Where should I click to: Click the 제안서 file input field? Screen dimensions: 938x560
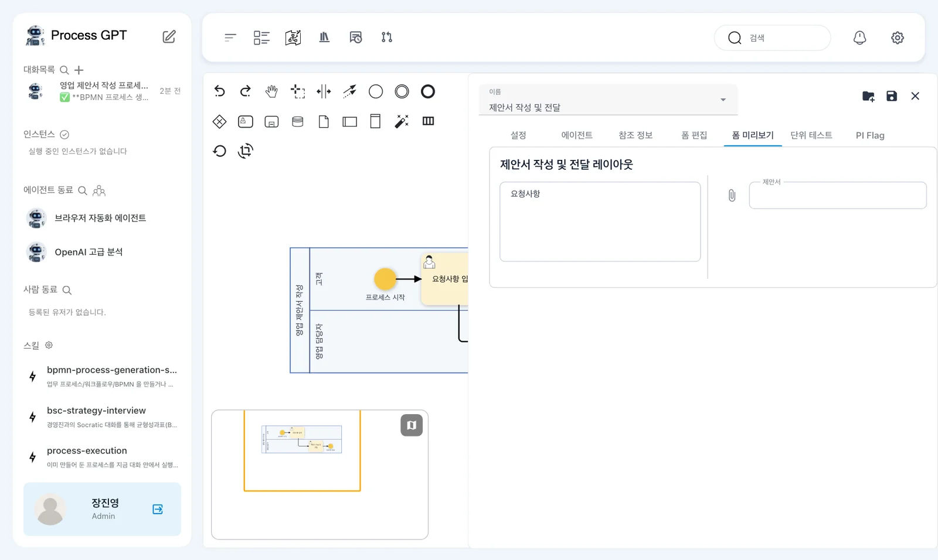(x=838, y=195)
